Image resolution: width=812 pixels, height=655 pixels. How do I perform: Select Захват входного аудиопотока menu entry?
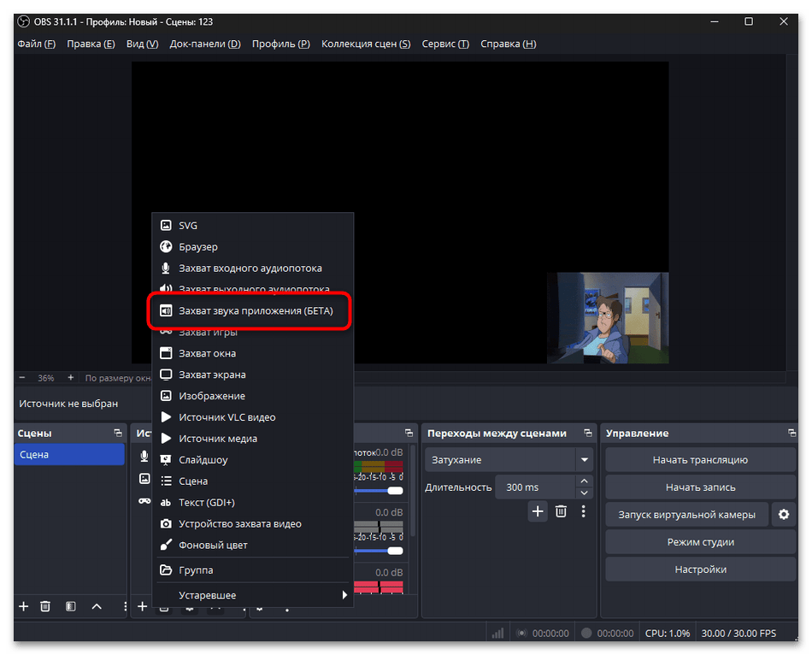[x=253, y=268]
